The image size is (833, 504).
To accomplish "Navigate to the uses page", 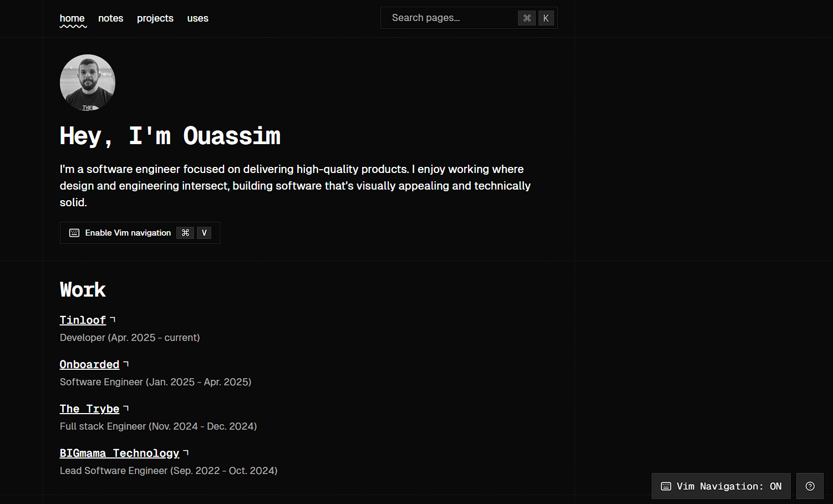I will [197, 18].
